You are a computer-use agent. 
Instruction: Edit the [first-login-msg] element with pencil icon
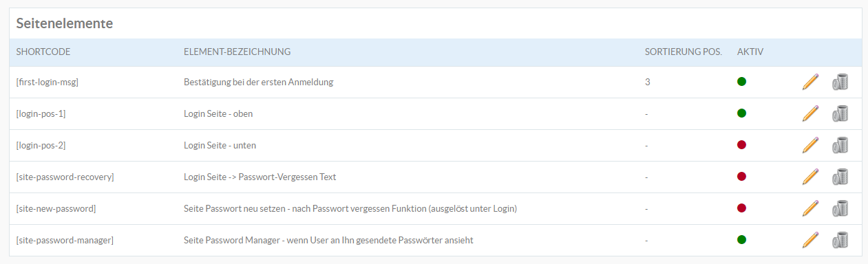pos(811,82)
